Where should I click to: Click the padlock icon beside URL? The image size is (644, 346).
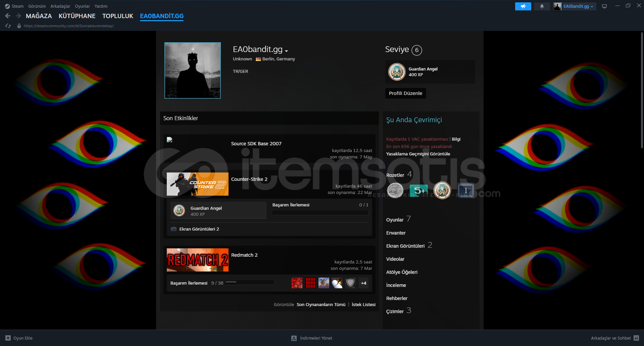19,26
